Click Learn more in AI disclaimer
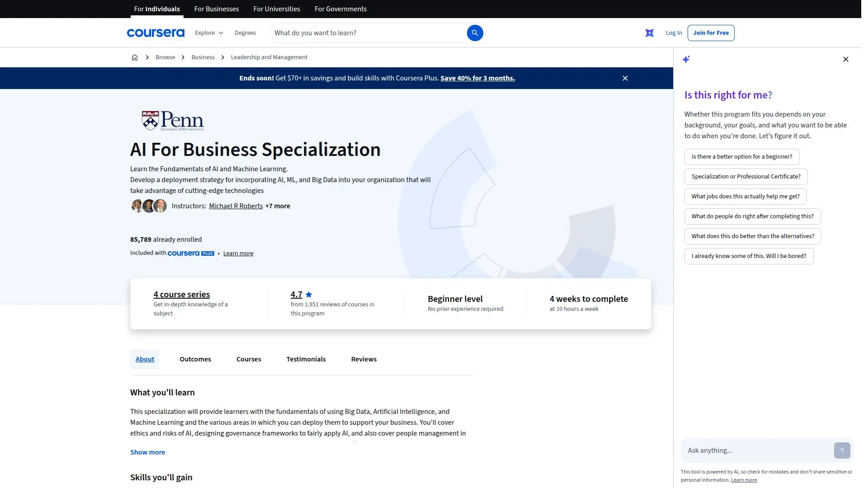The image size is (868, 488). [744, 480]
